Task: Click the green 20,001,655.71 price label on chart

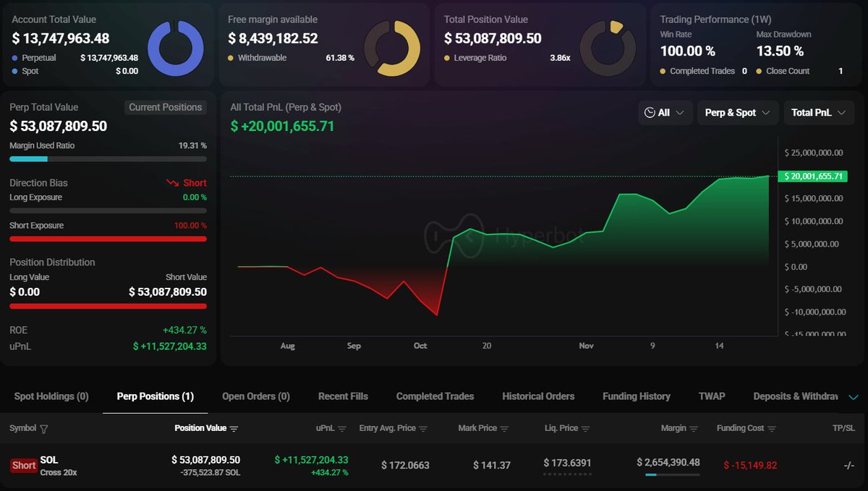Action: click(x=812, y=176)
